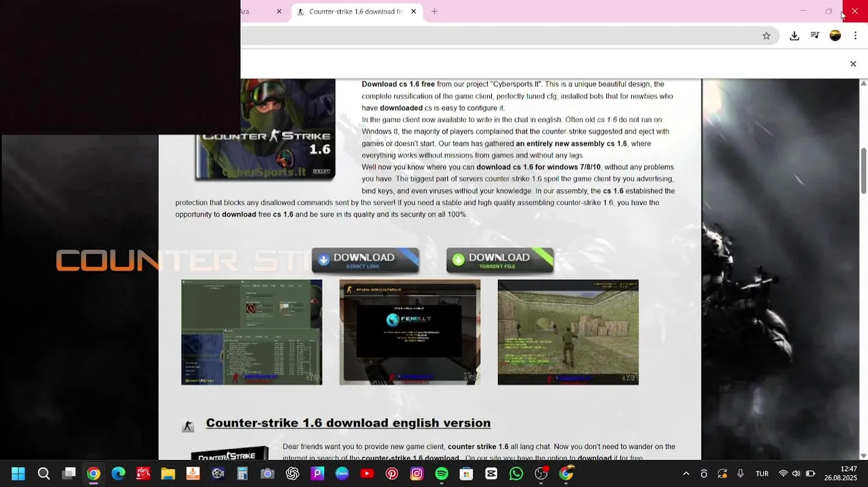Open Wi-Fi network settings in tray
Screen dimensions: 868x487
(x=783, y=474)
